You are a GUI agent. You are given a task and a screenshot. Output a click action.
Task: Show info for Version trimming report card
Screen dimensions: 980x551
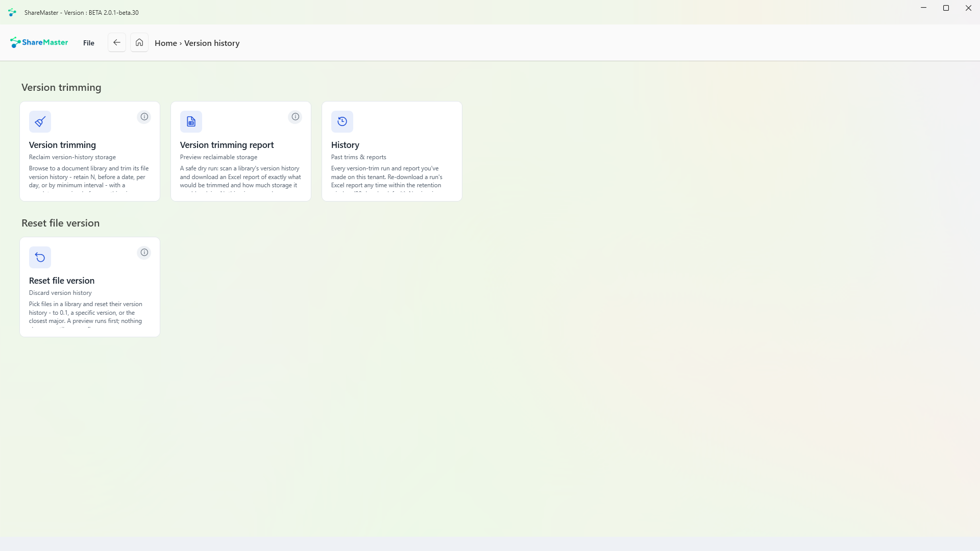click(296, 117)
